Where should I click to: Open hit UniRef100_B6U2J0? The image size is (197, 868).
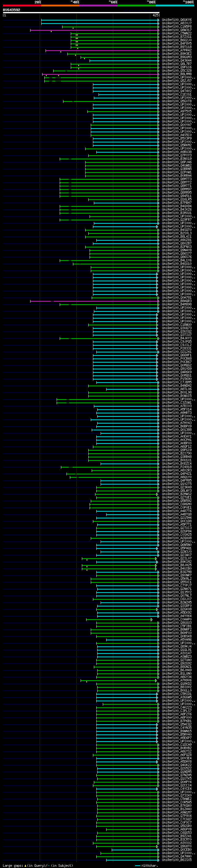pos(177,40)
